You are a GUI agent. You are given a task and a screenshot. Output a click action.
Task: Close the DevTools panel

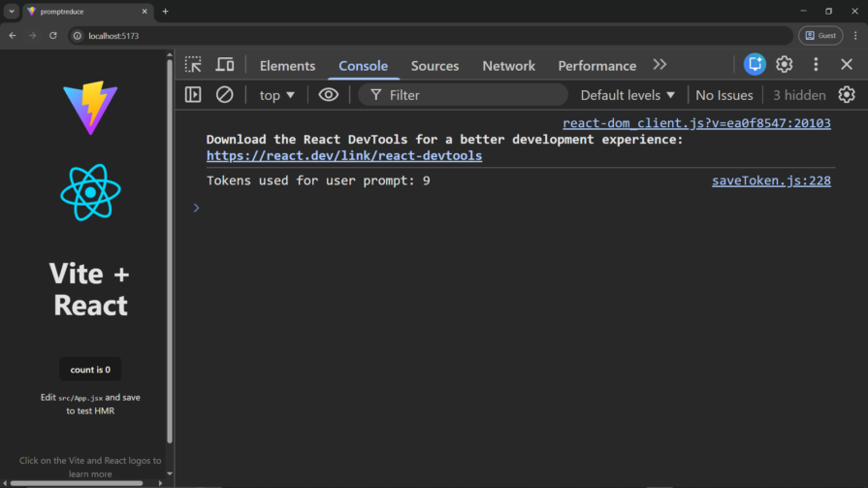click(x=847, y=65)
